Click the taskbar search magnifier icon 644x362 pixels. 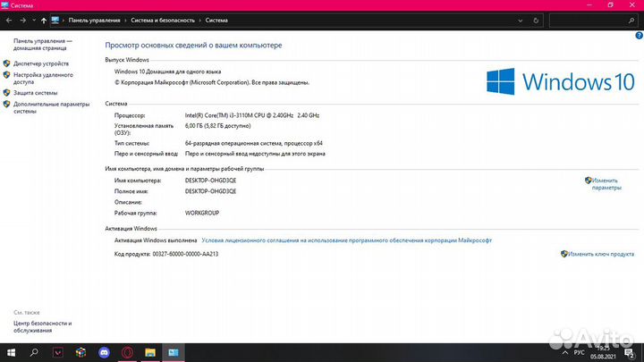pyautogui.click(x=35, y=353)
